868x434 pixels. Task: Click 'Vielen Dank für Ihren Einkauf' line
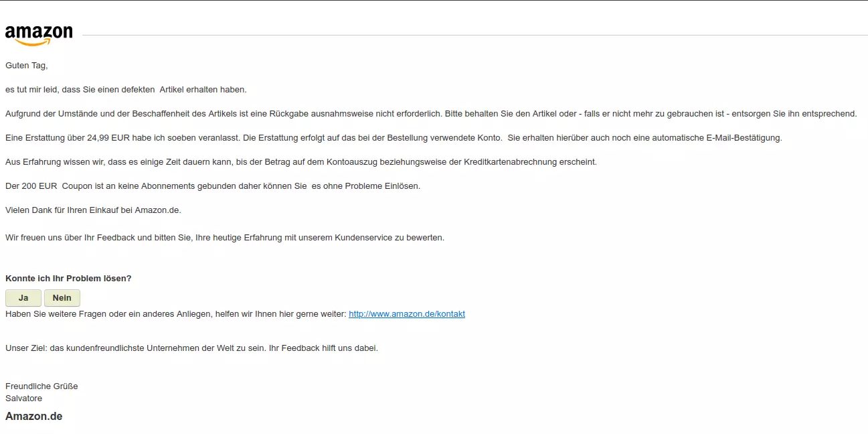[x=93, y=210]
